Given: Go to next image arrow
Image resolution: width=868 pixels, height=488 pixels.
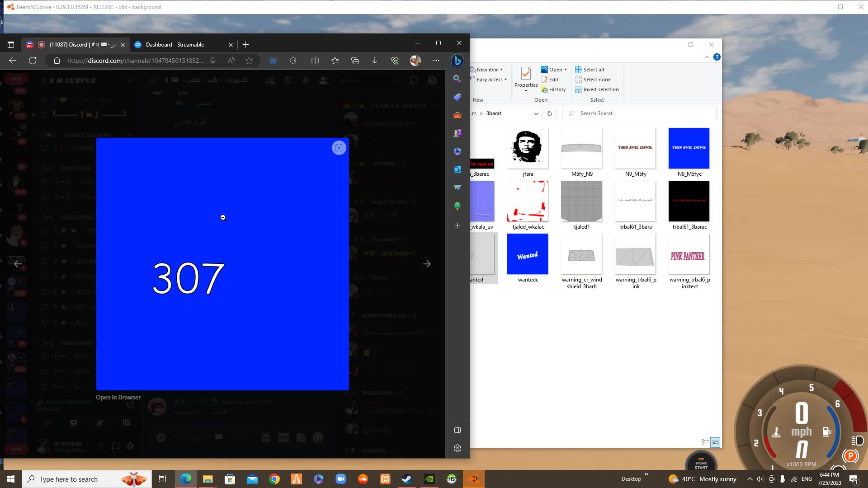Looking at the screenshot, I should 427,264.
